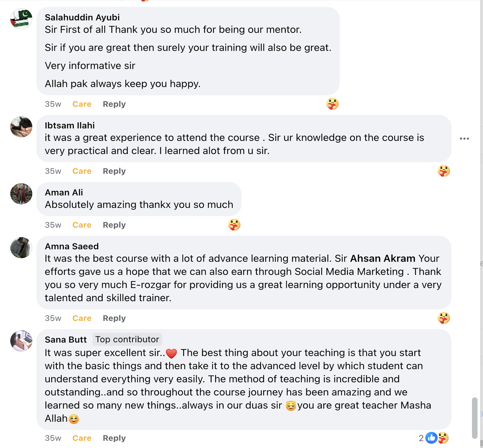Open reactions on Sana Butt's comment via like icon
The image size is (483, 448).
click(431, 438)
